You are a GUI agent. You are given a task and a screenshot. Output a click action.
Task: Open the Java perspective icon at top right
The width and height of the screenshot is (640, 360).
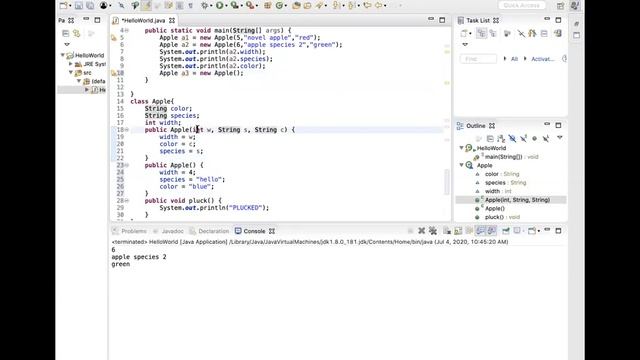(575, 5)
